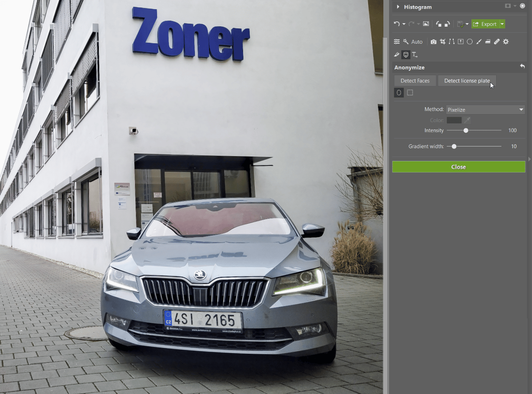This screenshot has width=532, height=394.
Task: Select the Crop tool
Action: (443, 42)
